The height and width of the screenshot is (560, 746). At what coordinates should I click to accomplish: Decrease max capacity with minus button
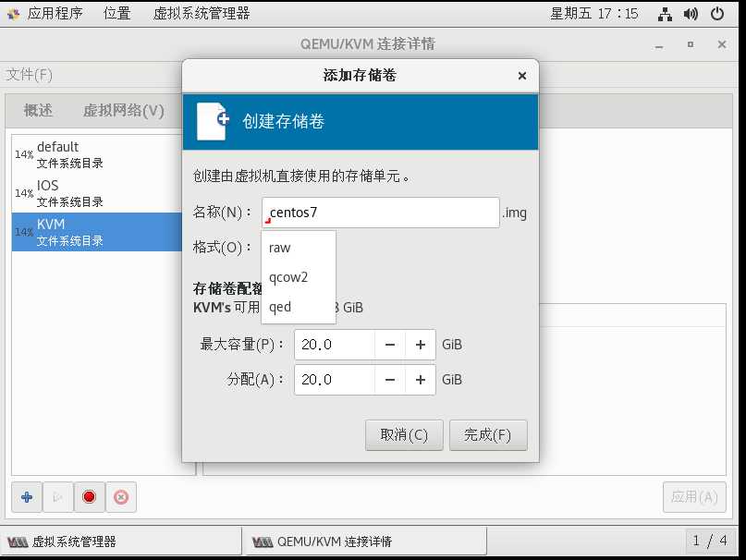click(390, 345)
